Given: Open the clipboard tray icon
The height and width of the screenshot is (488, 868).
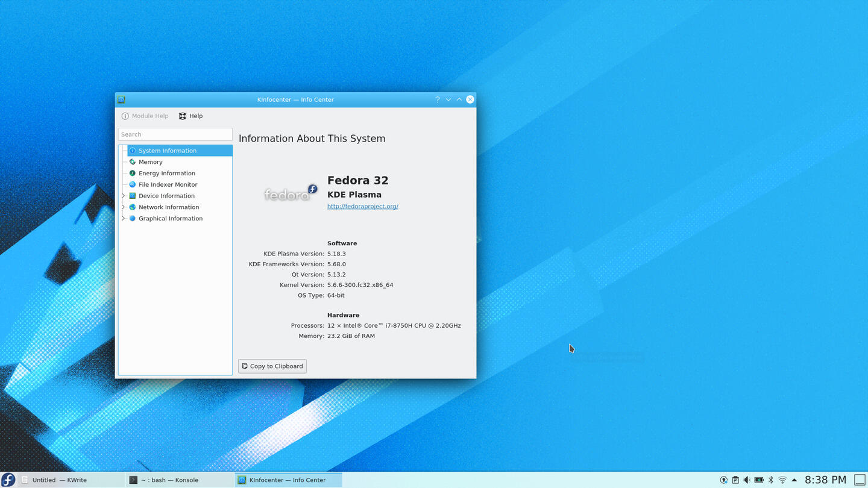Looking at the screenshot, I should point(735,480).
